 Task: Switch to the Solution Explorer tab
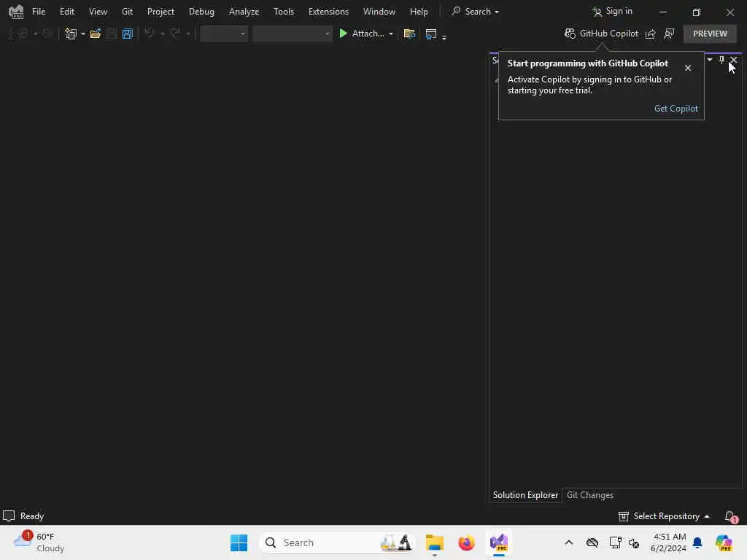[x=525, y=495]
